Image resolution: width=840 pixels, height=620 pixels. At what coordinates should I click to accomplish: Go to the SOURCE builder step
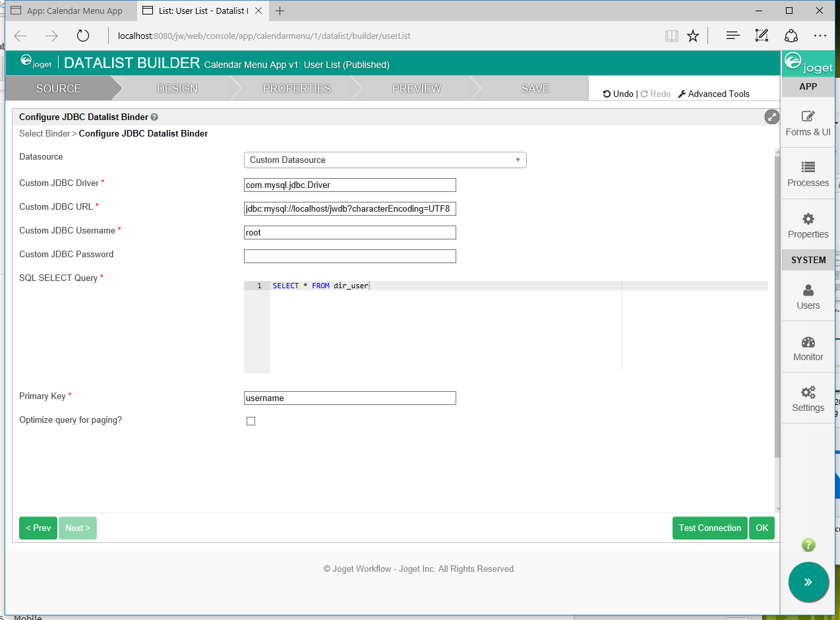[59, 88]
